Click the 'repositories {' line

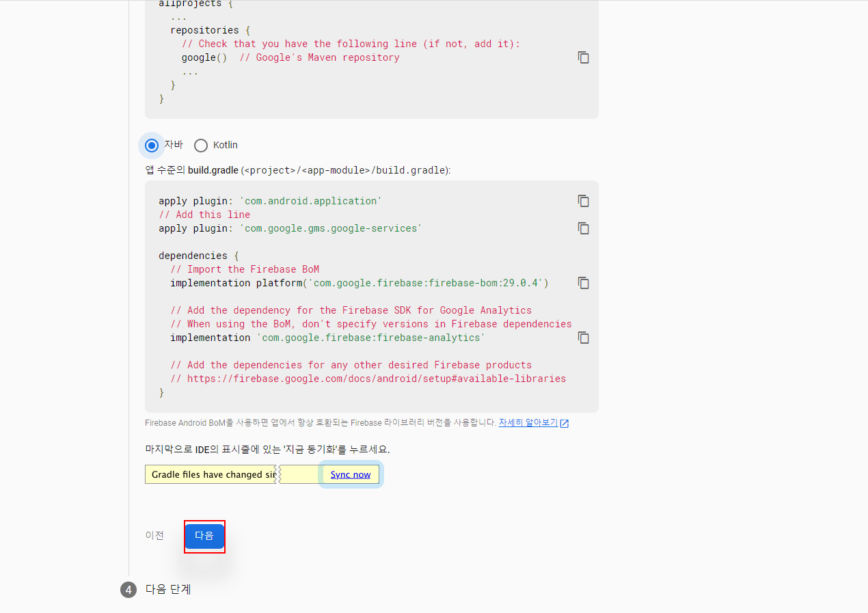(x=211, y=30)
